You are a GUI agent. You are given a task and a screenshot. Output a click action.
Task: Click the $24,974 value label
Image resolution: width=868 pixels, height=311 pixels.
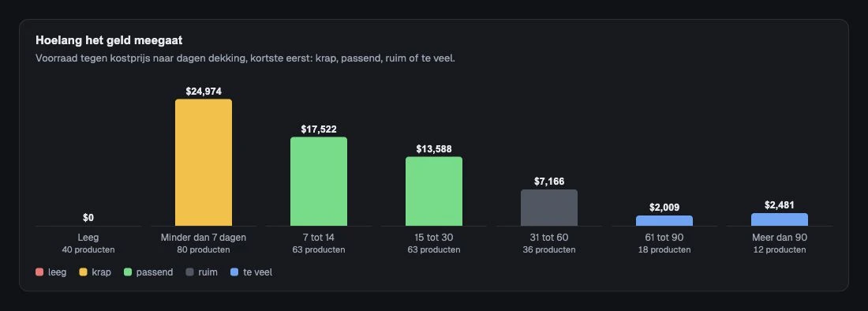(x=204, y=92)
